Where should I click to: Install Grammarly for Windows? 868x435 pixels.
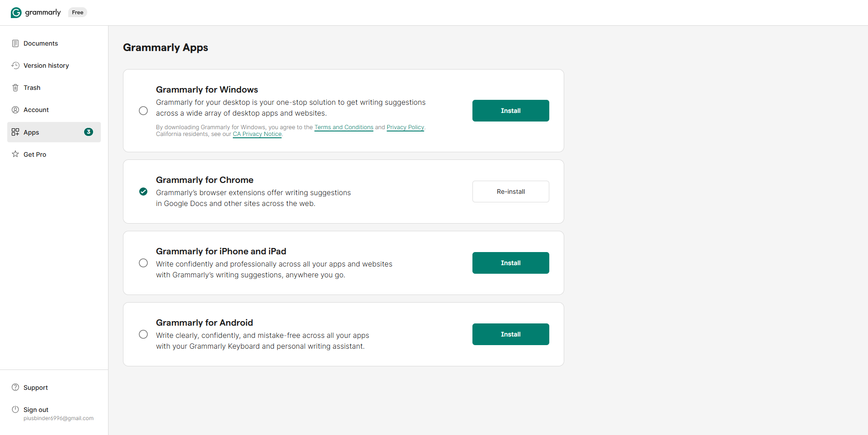click(x=511, y=111)
